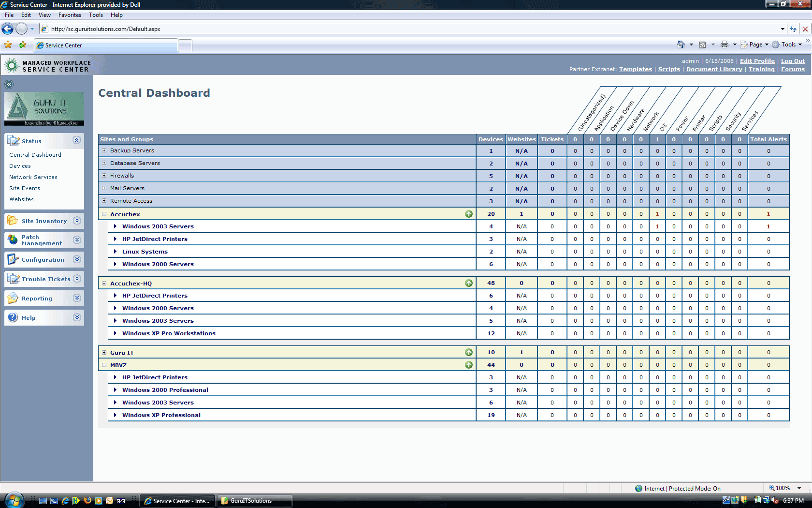Click the Help question mark icon

point(13,317)
